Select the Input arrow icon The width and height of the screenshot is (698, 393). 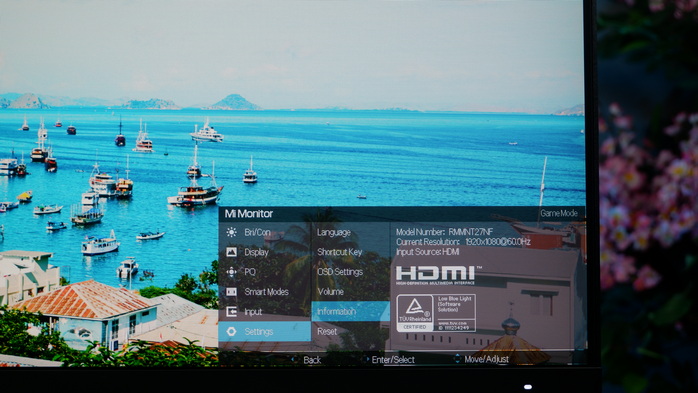click(231, 312)
